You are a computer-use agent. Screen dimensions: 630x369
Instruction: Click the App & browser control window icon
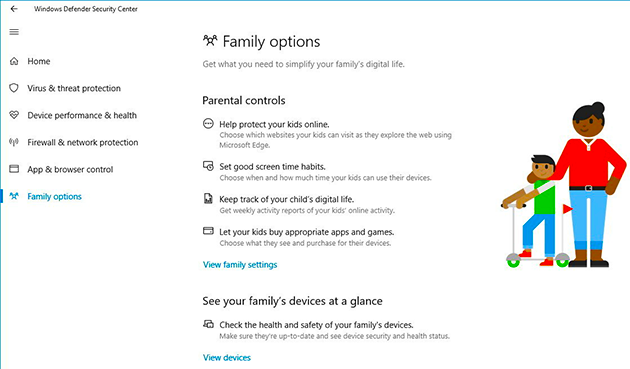(14, 169)
